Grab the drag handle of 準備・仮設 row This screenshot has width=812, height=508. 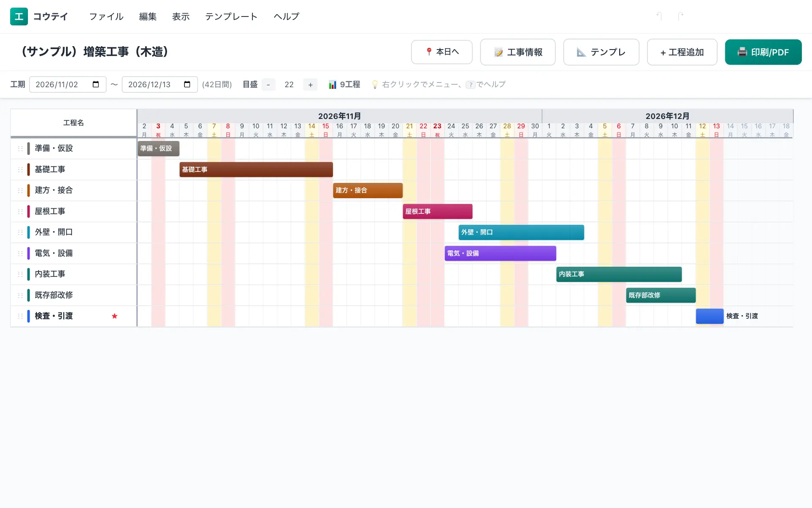[x=20, y=149]
